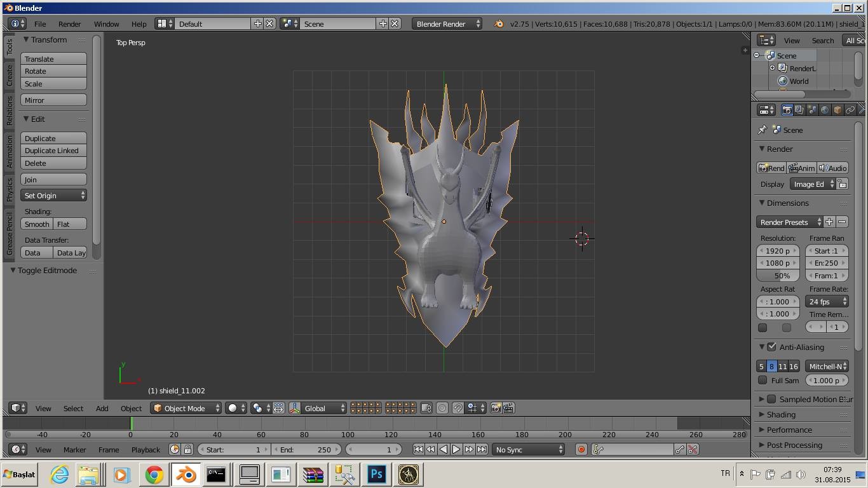Open the Blender Render engine dropdown
Screen dimensions: 868x488
tap(447, 24)
